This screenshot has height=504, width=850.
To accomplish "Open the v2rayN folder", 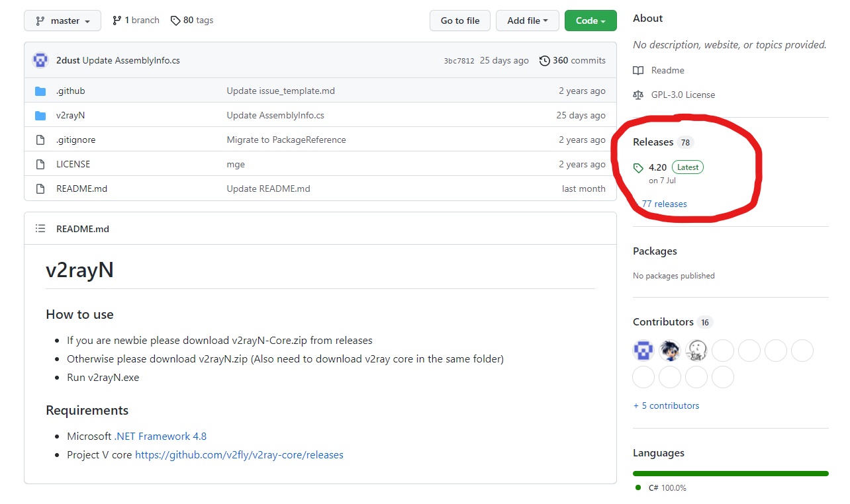I will click(71, 115).
